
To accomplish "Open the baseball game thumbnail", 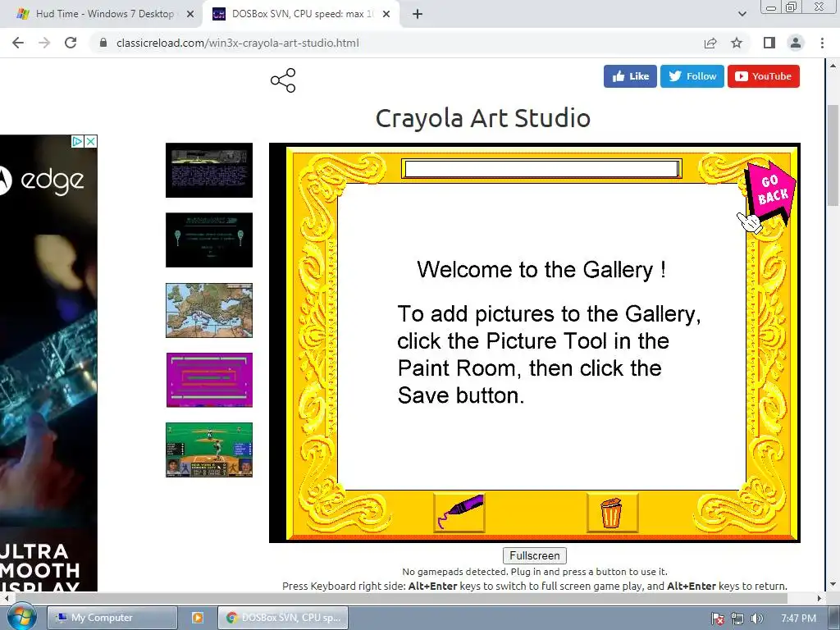I will pyautogui.click(x=209, y=450).
